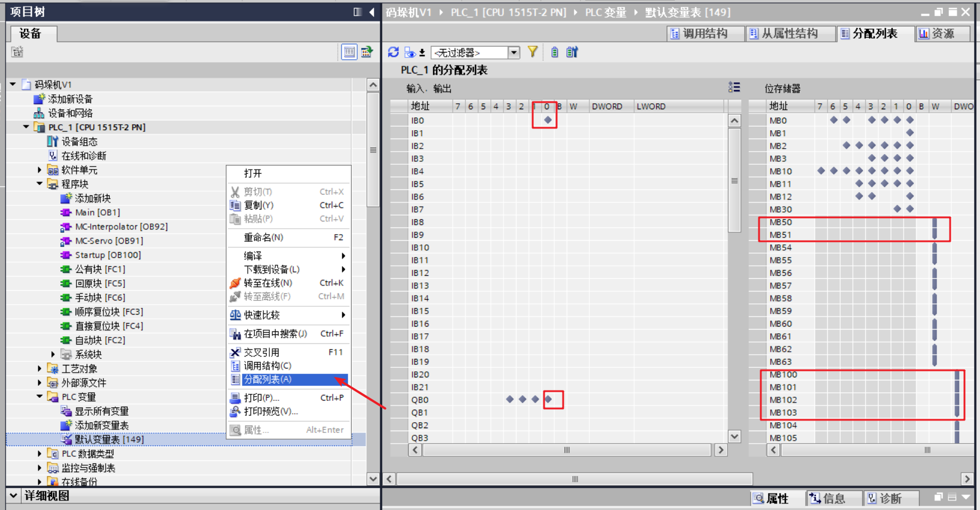Click the refresh icon in assignment list toolbar

[x=393, y=53]
